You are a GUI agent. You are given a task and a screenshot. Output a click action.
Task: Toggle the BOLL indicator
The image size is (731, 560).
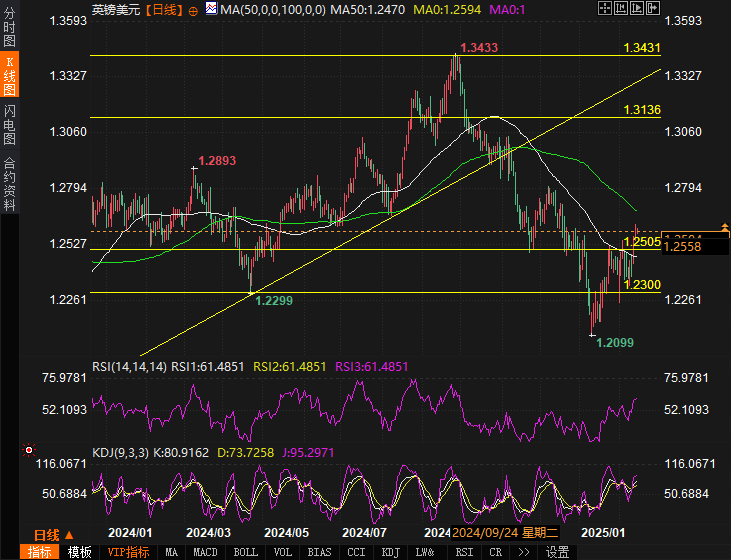point(245,552)
